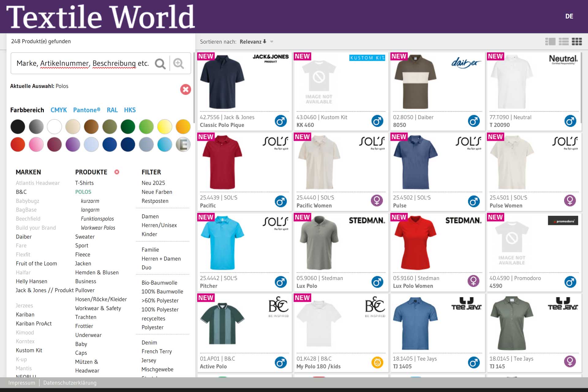588x392 pixels.
Task: Open the Datenschutzerklärung footer link
Action: (x=70, y=383)
